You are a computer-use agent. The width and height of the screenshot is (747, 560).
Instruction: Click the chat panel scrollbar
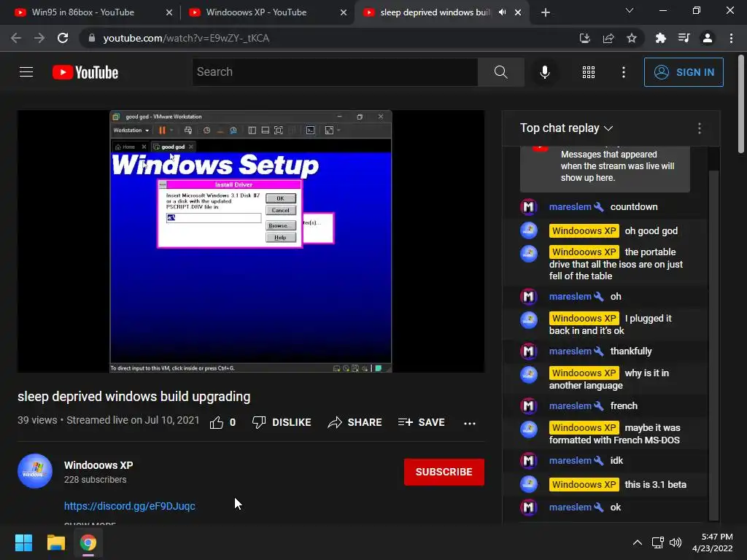point(713,345)
